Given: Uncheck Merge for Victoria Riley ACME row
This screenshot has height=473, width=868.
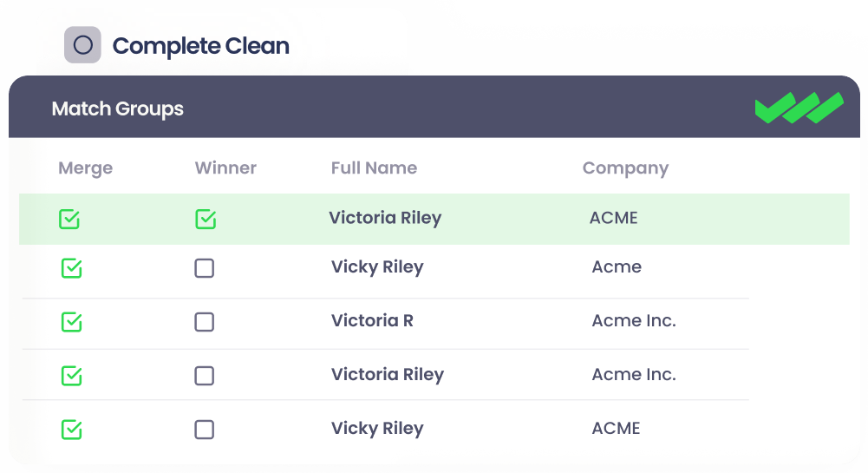Looking at the screenshot, I should coord(69,220).
